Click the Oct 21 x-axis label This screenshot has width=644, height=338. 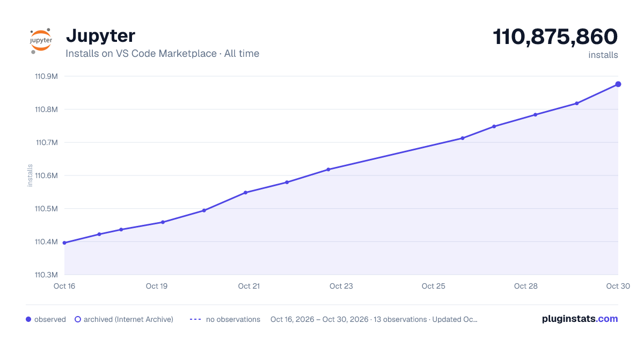coord(249,286)
